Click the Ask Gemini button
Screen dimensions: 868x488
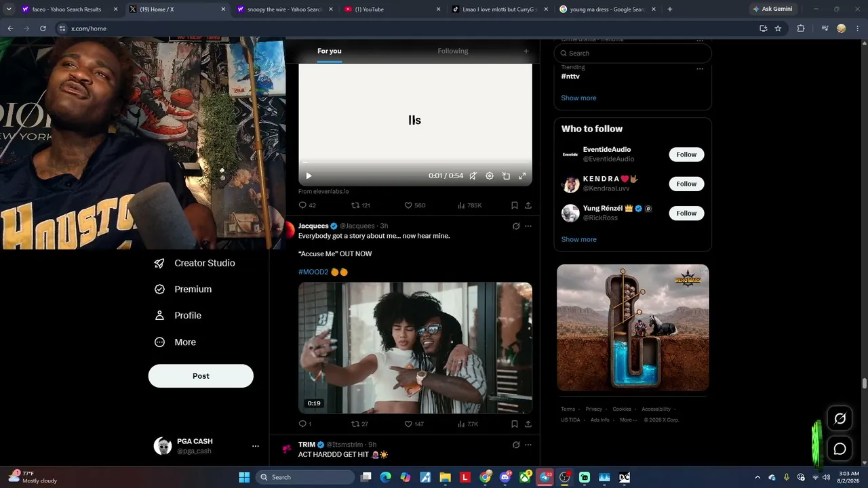click(x=772, y=9)
